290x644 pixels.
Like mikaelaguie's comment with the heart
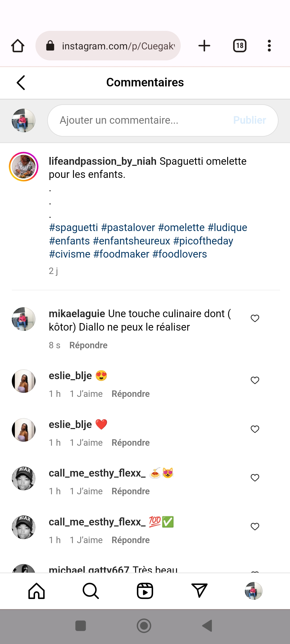tap(255, 318)
